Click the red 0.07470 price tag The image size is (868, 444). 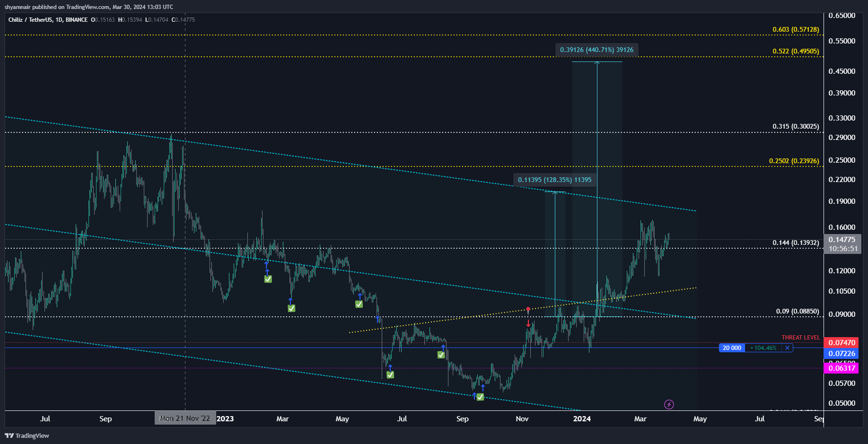pyautogui.click(x=842, y=342)
